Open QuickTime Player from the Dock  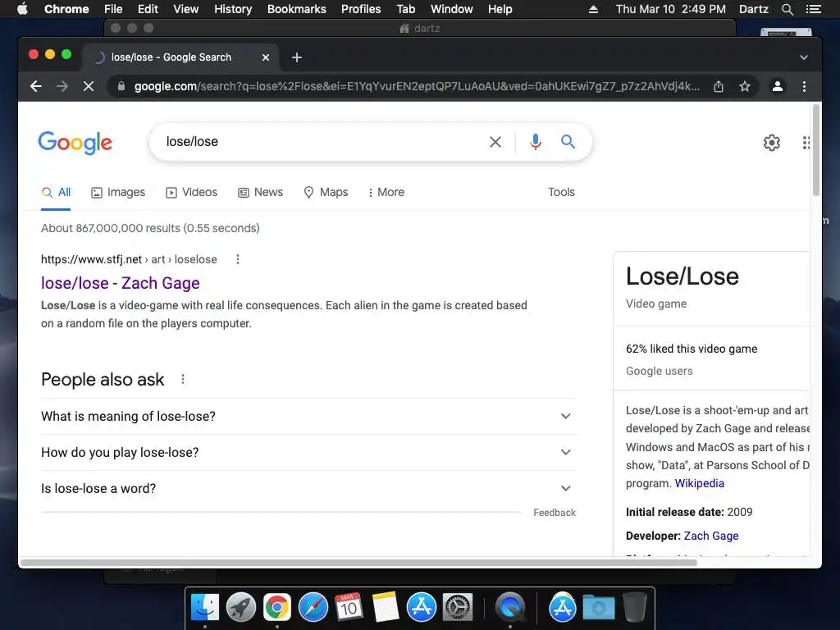point(509,607)
